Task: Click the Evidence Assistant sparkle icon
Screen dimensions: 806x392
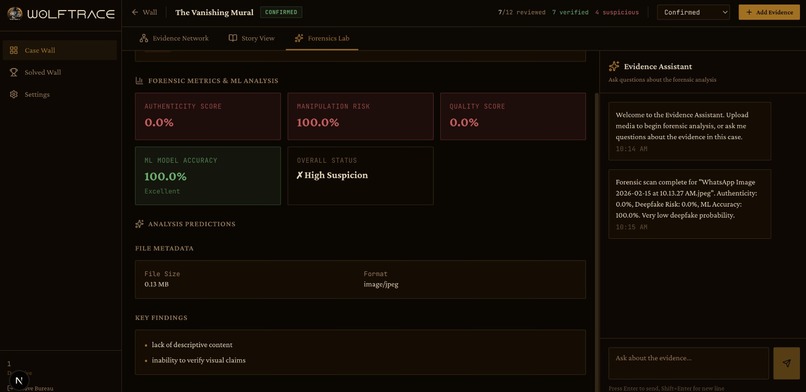Action: coord(614,66)
